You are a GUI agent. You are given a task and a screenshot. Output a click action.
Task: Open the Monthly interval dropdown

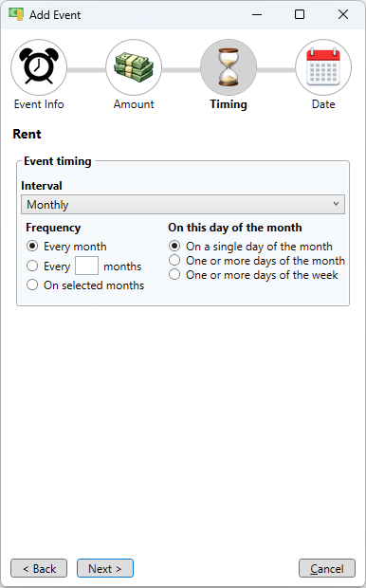pyautogui.click(x=183, y=204)
